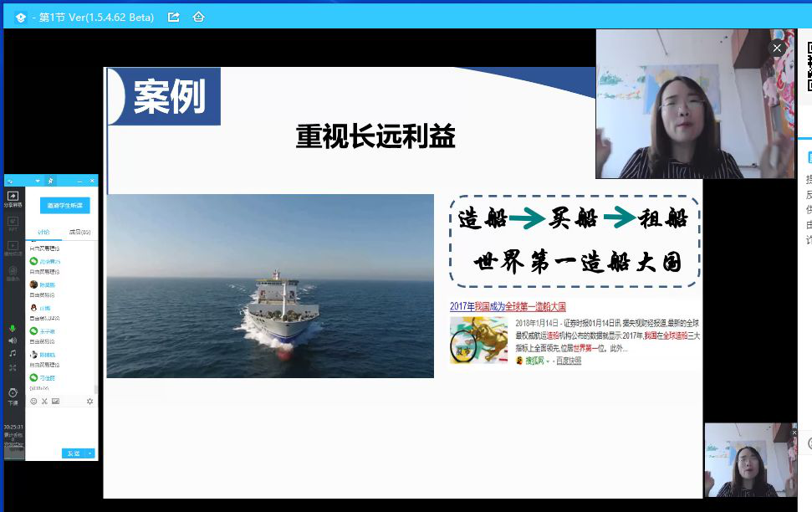Screen dimensions: 812x512
Task: Toggle the green microphone mute
Action: (x=13, y=328)
